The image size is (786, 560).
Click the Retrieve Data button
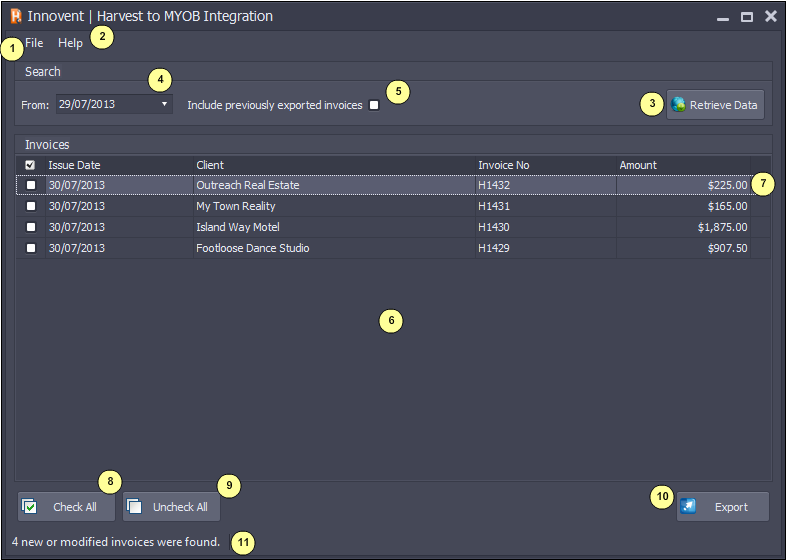click(715, 105)
